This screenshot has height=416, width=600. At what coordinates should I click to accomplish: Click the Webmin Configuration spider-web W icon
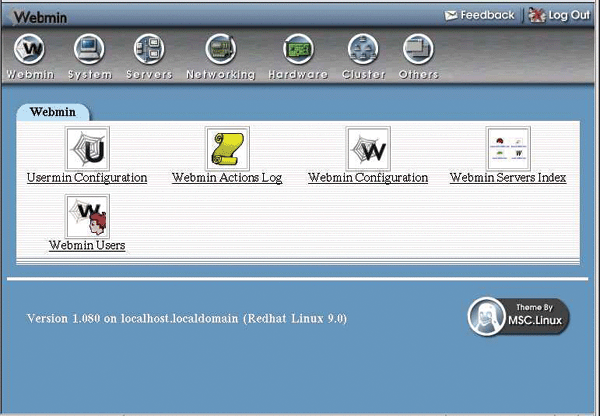pos(368,148)
